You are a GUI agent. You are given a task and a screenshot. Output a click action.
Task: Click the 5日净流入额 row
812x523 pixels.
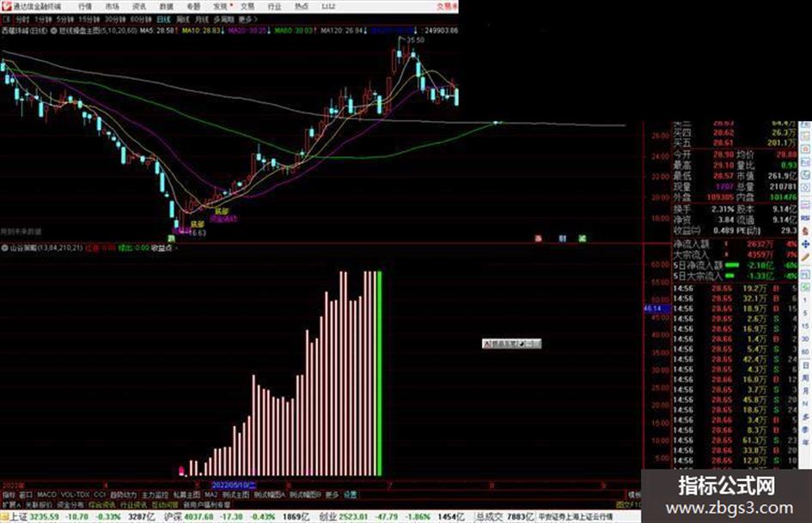pyautogui.click(x=736, y=265)
